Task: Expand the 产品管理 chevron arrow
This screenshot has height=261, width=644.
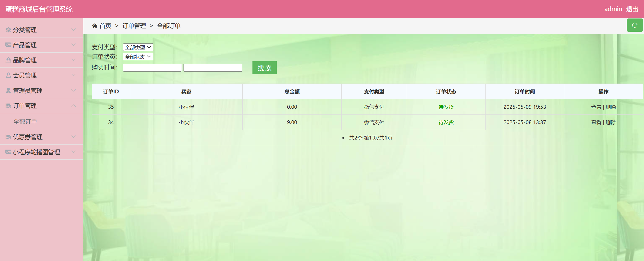Action: pyautogui.click(x=74, y=45)
